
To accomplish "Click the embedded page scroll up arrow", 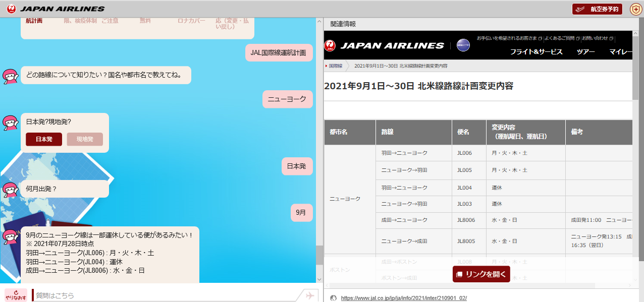I will pos(635,33).
